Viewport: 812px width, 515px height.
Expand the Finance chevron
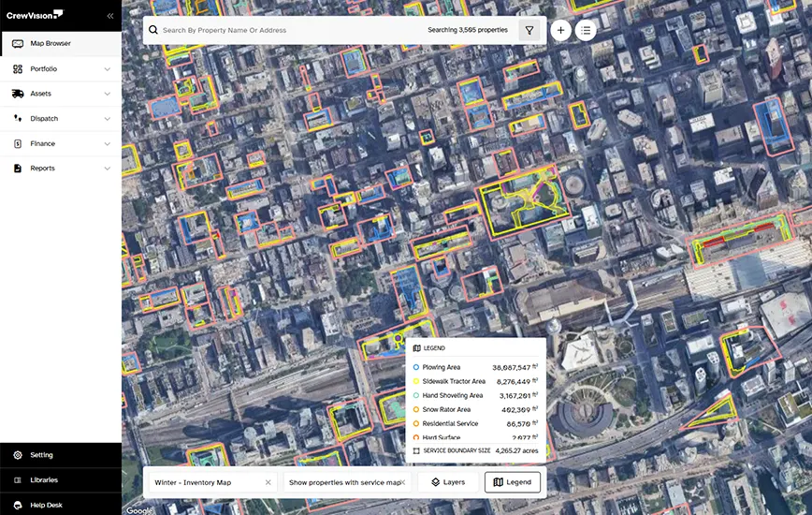pos(108,143)
